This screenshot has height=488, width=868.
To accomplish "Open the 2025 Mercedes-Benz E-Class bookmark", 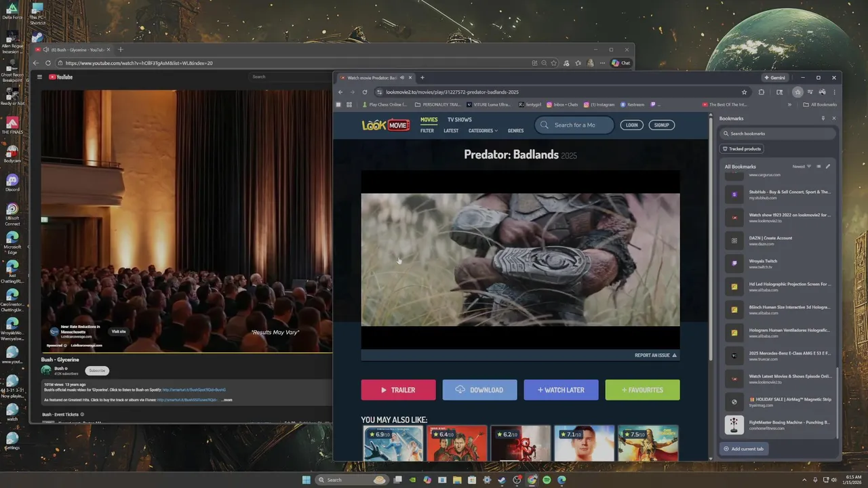I will [x=778, y=356].
